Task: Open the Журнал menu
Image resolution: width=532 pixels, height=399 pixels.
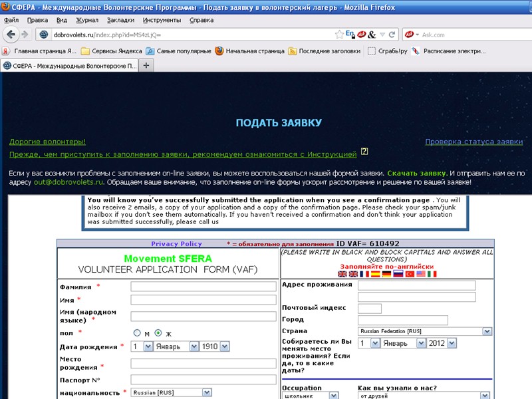Action: tap(87, 20)
